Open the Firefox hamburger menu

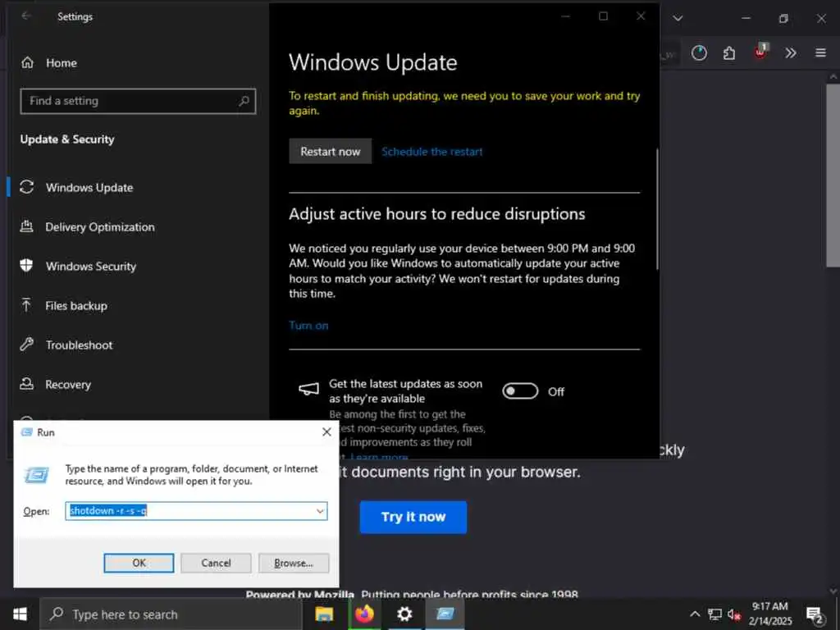click(820, 52)
